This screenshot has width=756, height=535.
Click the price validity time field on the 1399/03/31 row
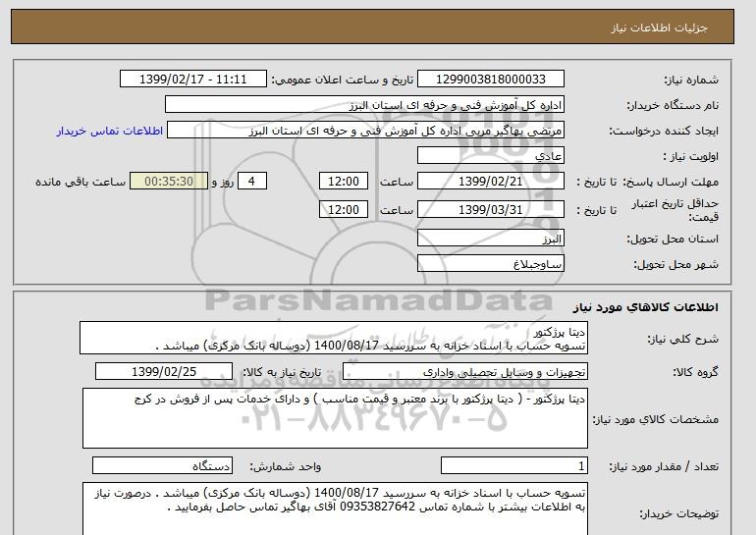344,210
